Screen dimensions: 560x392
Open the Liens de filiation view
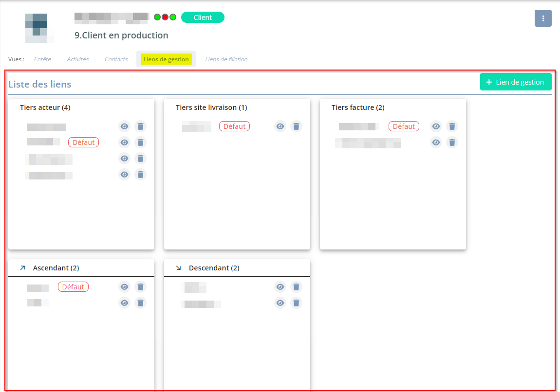[x=226, y=59]
